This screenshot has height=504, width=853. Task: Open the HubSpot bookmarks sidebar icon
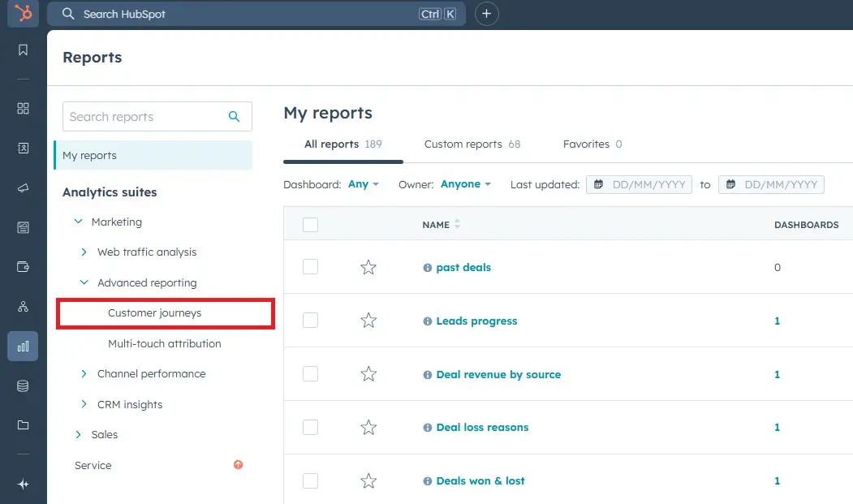pos(23,50)
